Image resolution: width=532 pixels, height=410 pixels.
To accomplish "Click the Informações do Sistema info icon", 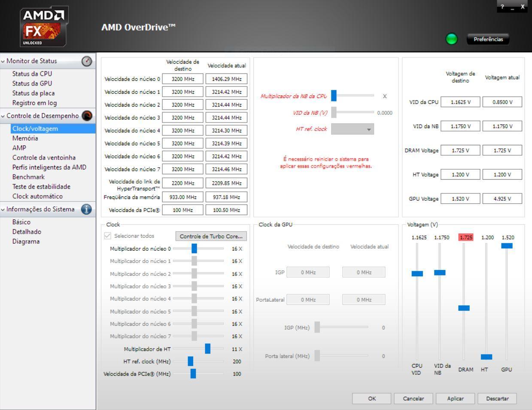I will 86,209.
